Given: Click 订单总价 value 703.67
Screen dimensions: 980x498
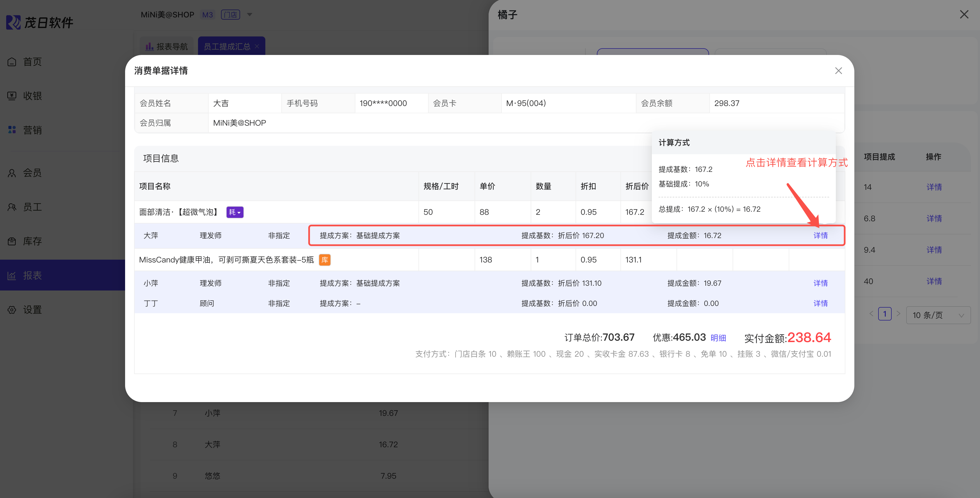Looking at the screenshot, I should (x=618, y=337).
